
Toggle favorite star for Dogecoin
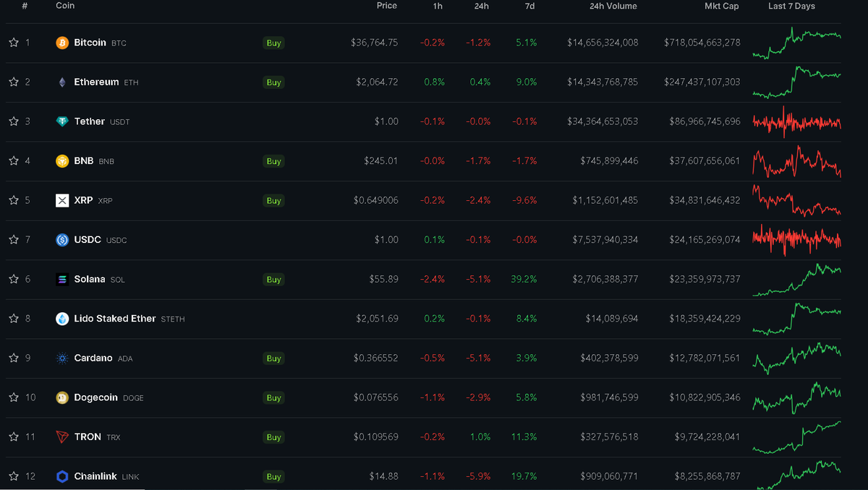pyautogui.click(x=13, y=397)
